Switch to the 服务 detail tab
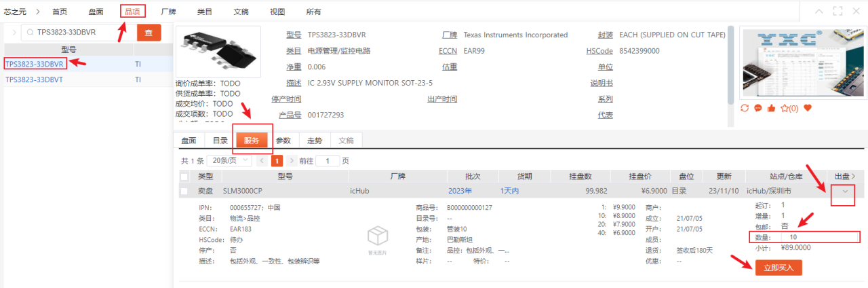 click(x=252, y=141)
